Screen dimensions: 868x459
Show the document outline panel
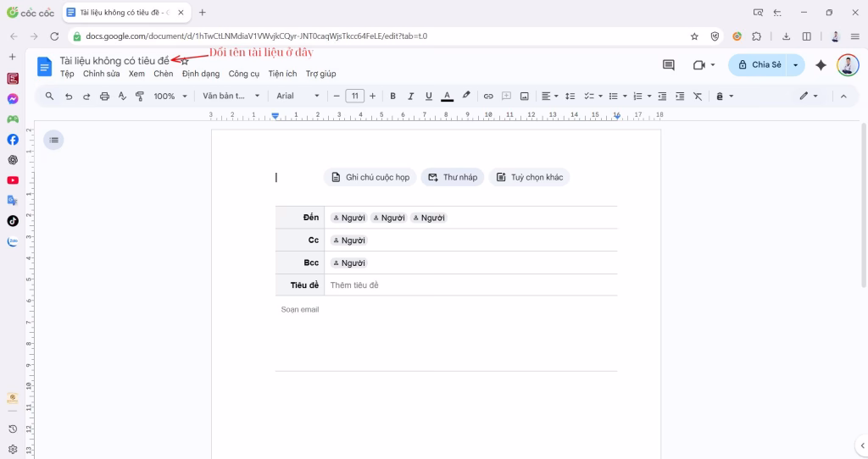click(x=53, y=140)
